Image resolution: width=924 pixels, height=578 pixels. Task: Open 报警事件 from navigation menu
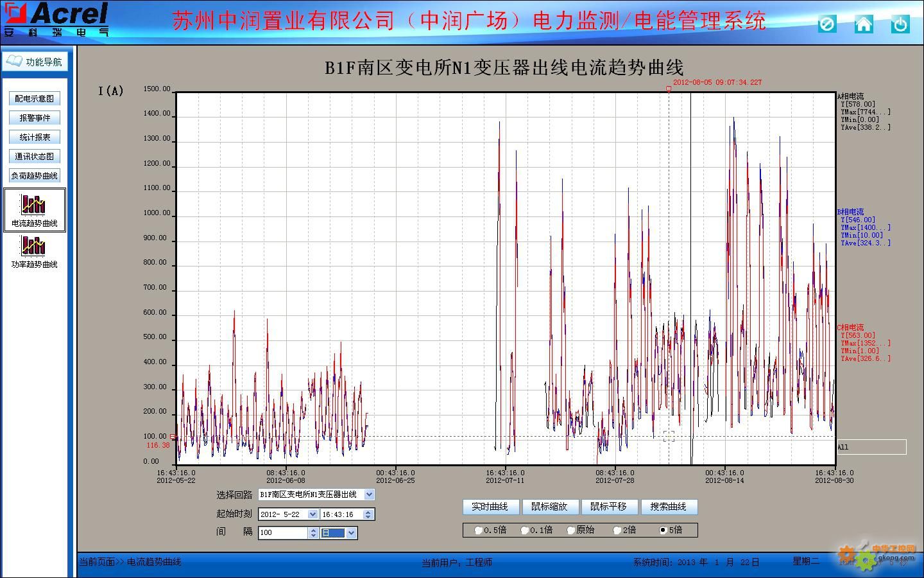[x=35, y=118]
